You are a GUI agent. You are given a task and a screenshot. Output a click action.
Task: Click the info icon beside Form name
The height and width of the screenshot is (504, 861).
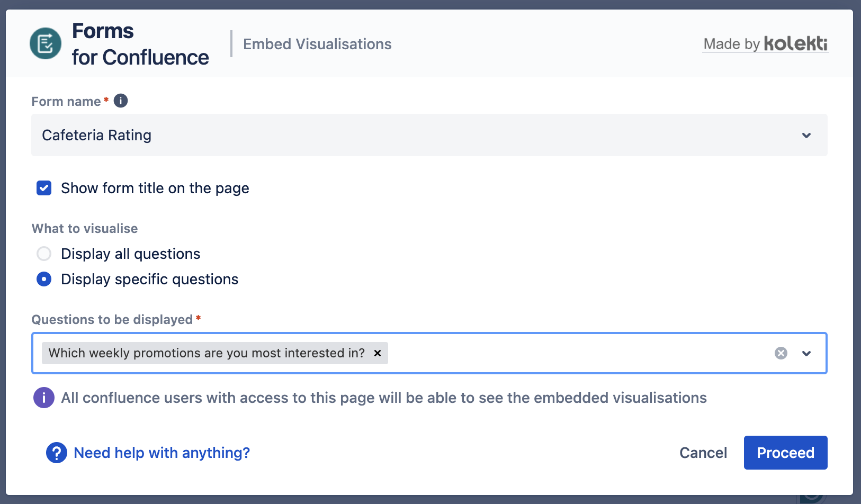click(121, 101)
